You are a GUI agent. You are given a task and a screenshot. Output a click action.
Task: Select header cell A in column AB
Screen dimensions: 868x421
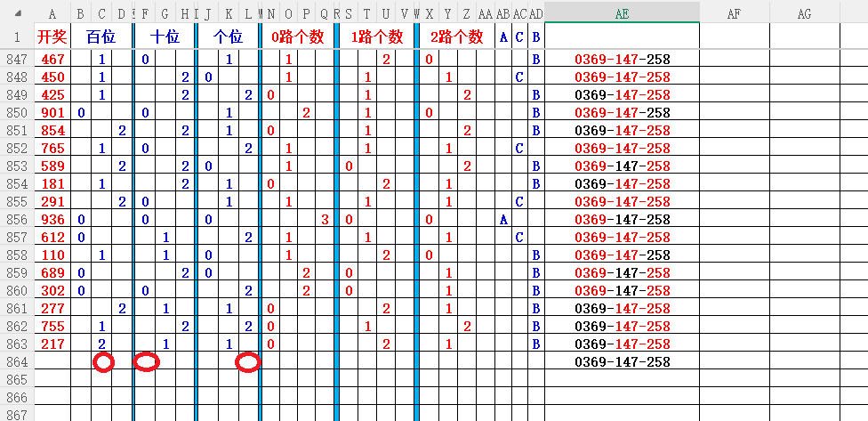503,37
